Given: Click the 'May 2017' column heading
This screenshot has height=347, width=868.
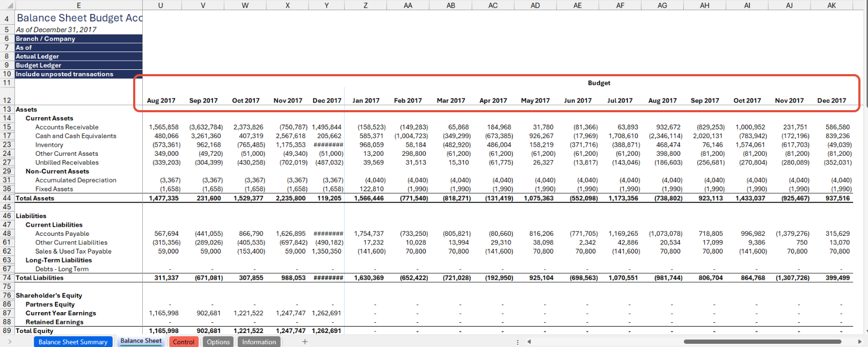Looking at the screenshot, I should tap(535, 100).
